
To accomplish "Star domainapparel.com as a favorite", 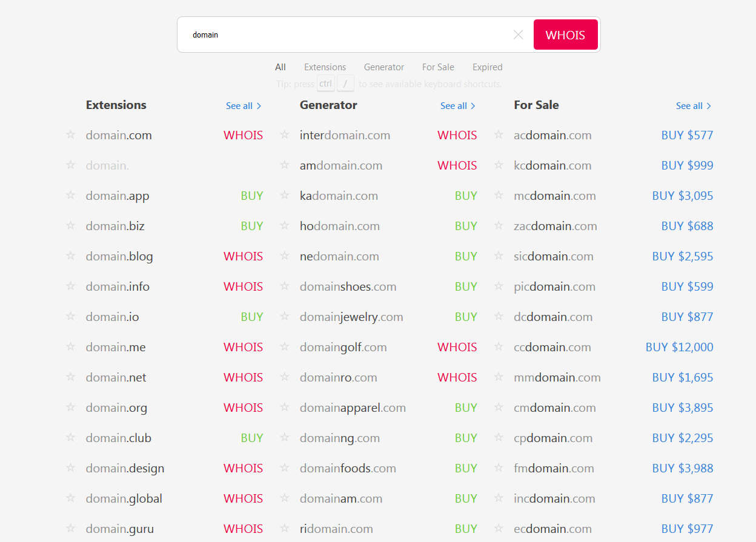I will click(x=285, y=407).
